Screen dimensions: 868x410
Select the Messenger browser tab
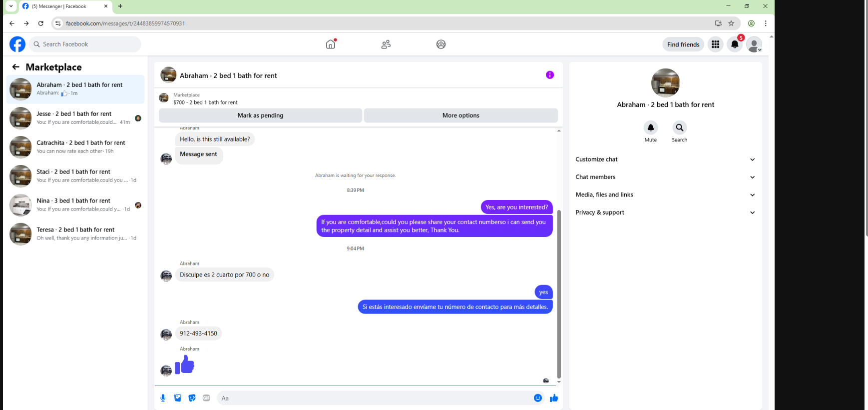click(x=65, y=6)
